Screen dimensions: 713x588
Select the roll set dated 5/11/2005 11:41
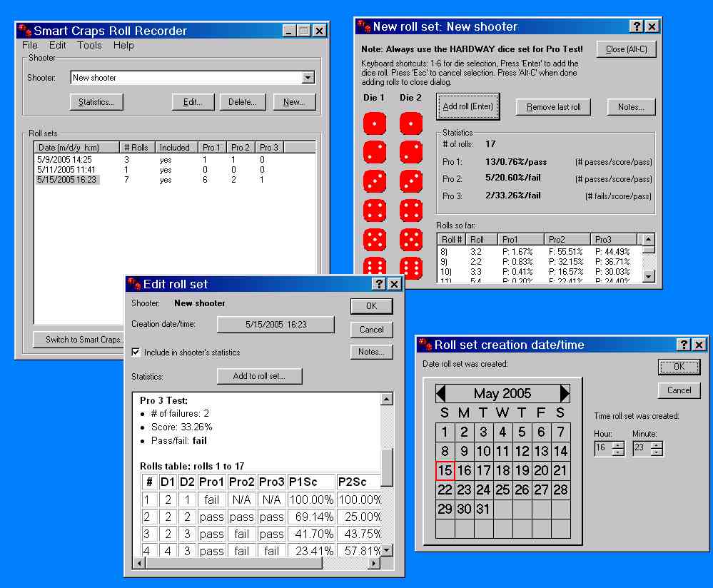pyautogui.click(x=66, y=170)
